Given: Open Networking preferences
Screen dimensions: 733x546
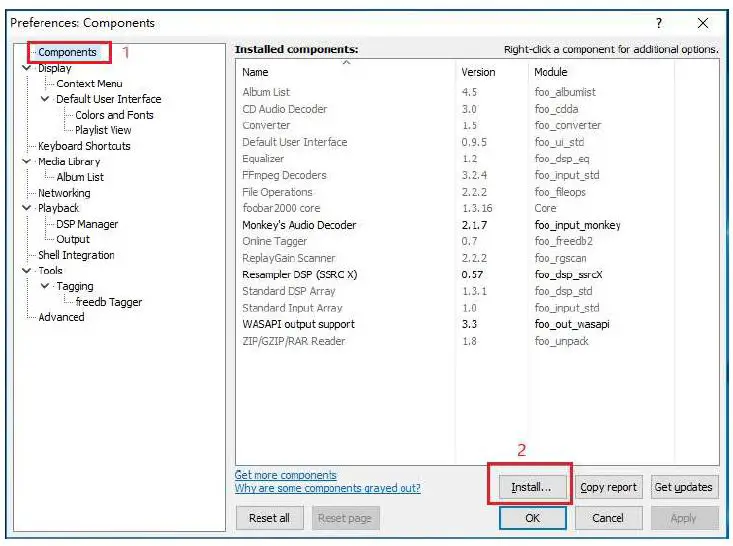Looking at the screenshot, I should 64,193.
